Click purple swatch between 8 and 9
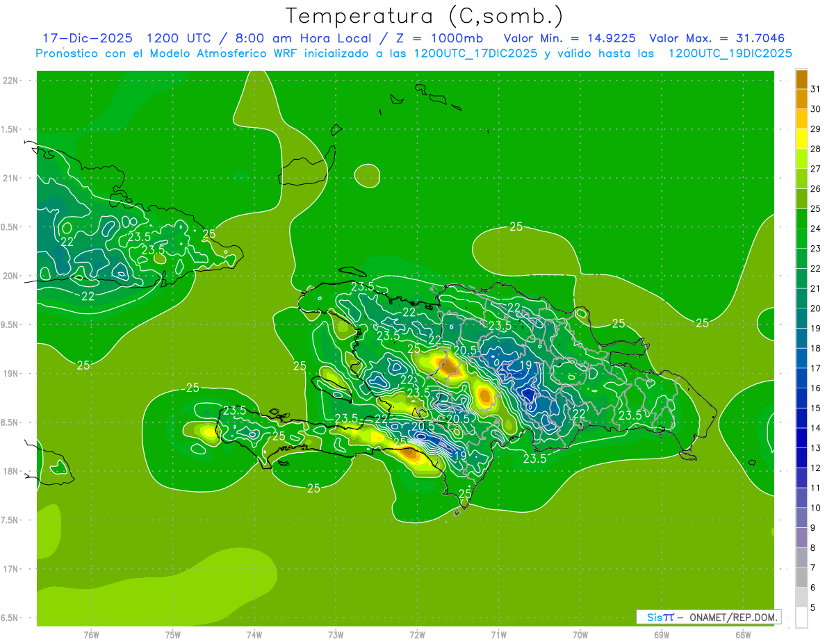The width and height of the screenshot is (834, 644). click(801, 538)
